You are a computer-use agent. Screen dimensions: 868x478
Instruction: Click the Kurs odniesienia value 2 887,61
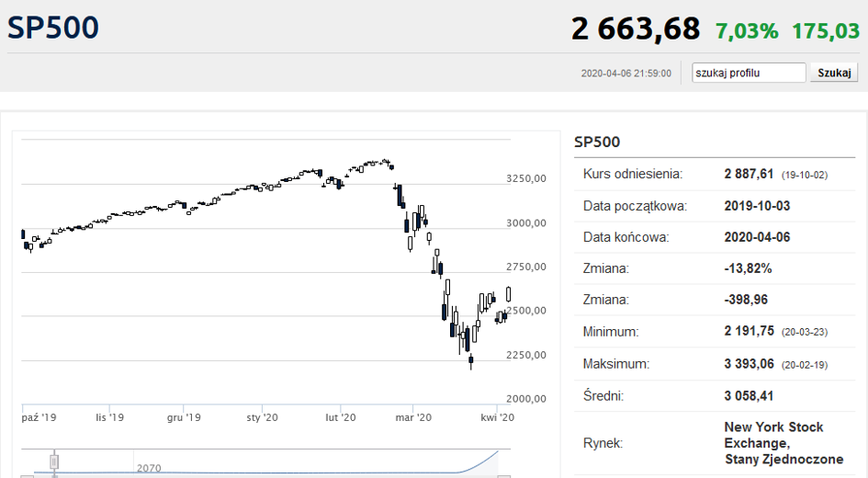click(x=750, y=174)
